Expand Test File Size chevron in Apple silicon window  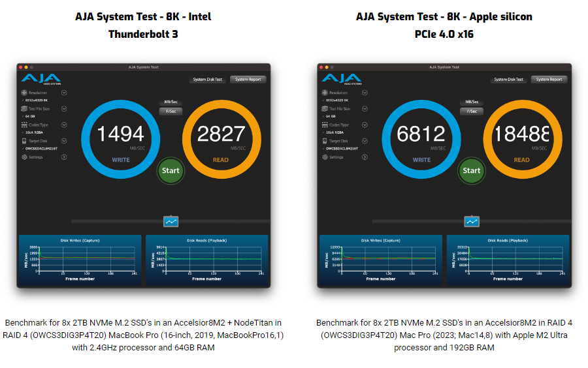tap(365, 108)
